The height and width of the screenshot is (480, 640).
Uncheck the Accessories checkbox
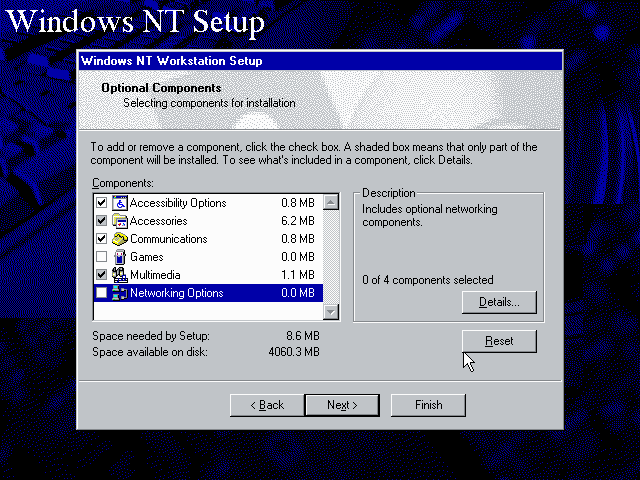[101, 221]
